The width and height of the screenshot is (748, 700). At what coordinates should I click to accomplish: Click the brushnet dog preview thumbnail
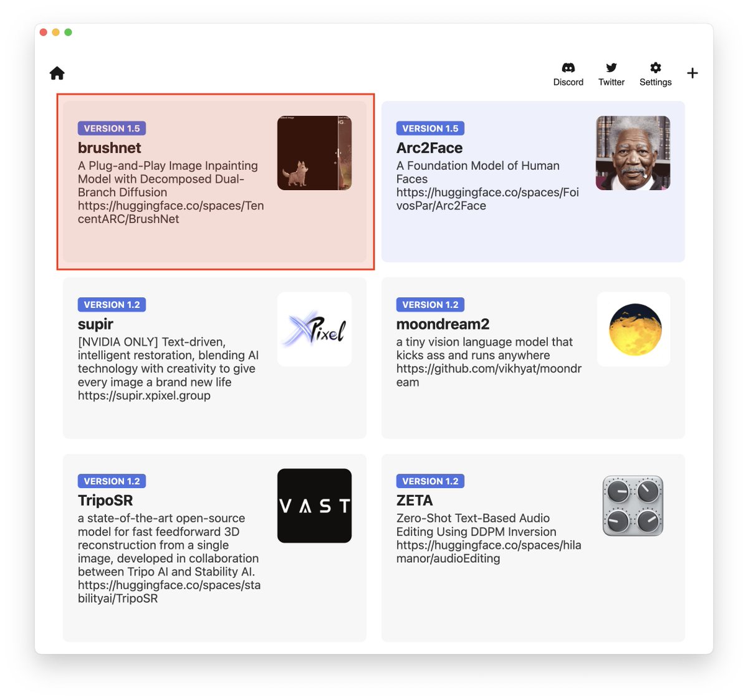tap(314, 153)
